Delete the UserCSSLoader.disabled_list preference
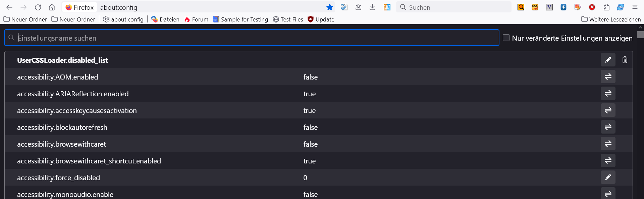The height and width of the screenshot is (199, 644). click(x=625, y=60)
